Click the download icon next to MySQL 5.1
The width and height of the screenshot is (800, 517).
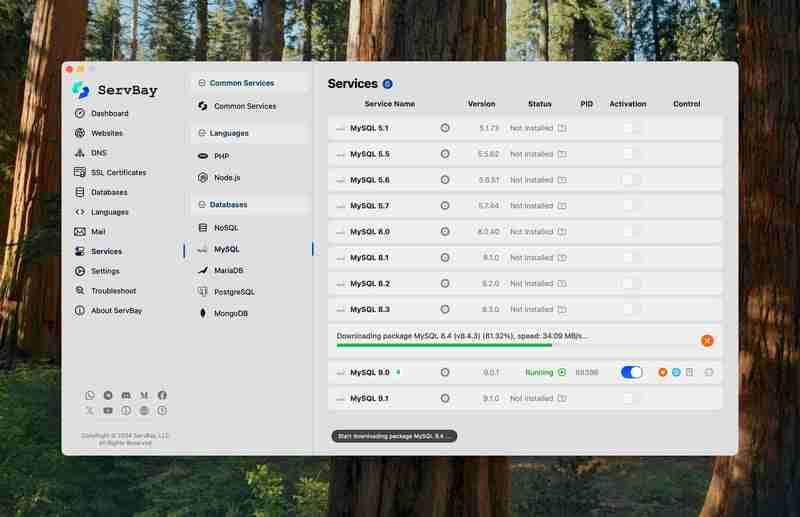[562, 129]
